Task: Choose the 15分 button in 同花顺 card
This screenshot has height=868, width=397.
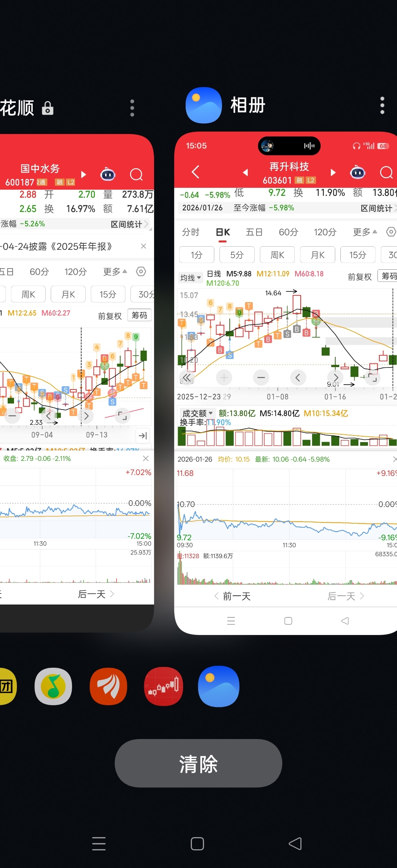Action: tap(108, 294)
